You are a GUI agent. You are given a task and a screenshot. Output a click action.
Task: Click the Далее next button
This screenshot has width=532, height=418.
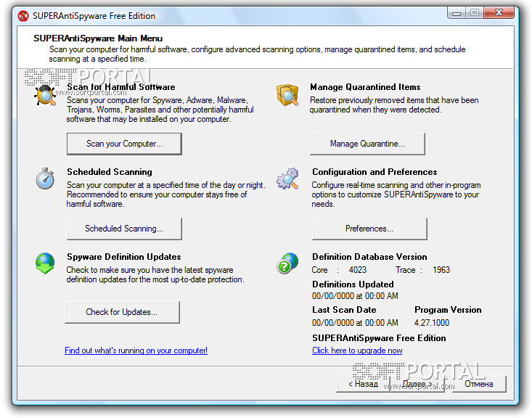pos(417,384)
